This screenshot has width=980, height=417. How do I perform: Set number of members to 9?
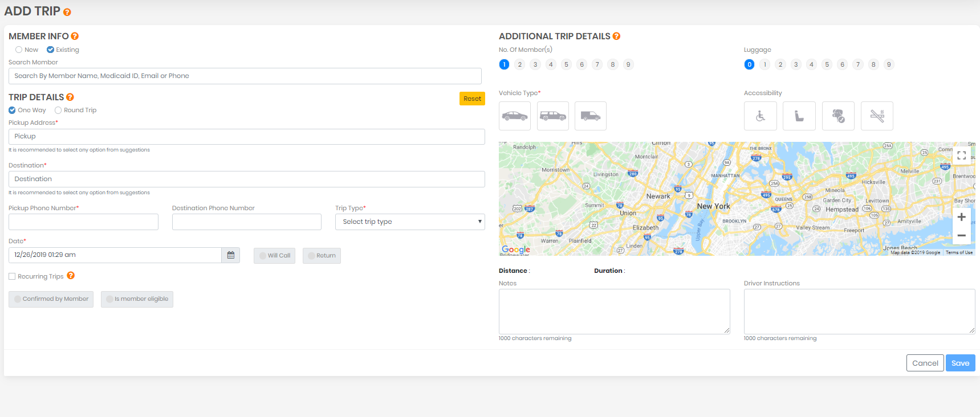point(628,65)
